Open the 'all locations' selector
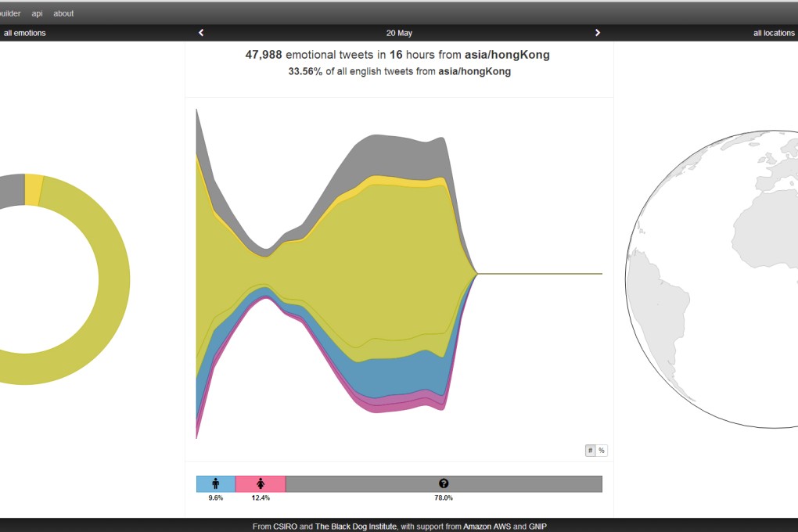This screenshot has height=532, width=798. [774, 32]
